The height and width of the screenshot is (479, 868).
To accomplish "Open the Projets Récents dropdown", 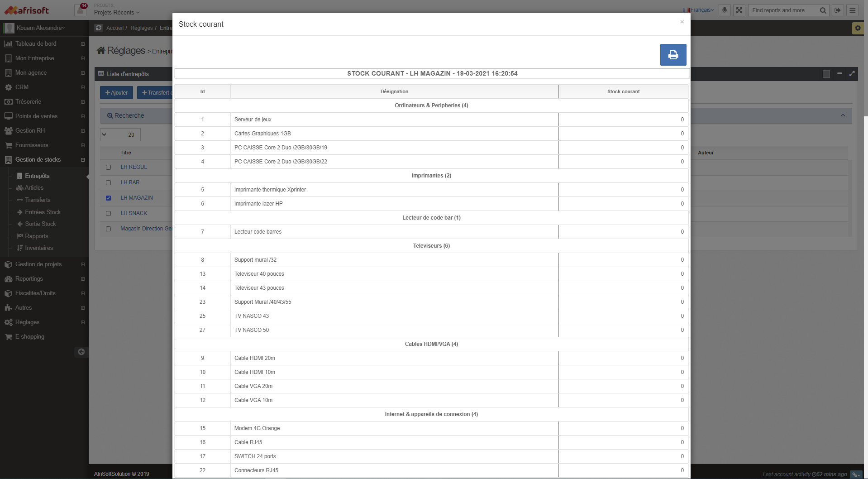I will tap(117, 13).
